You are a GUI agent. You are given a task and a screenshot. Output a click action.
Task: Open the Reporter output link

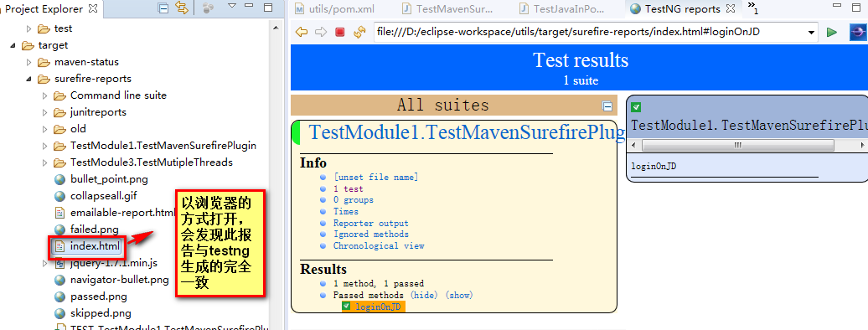[x=371, y=223]
